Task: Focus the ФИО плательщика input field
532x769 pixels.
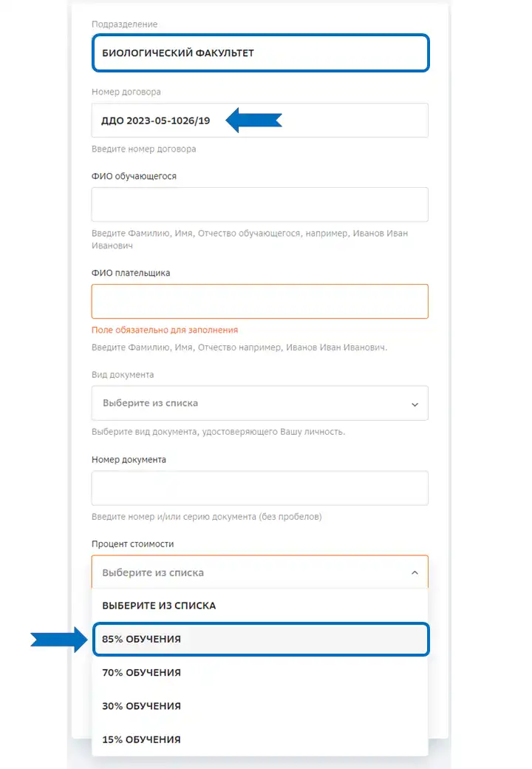Action: coord(260,302)
